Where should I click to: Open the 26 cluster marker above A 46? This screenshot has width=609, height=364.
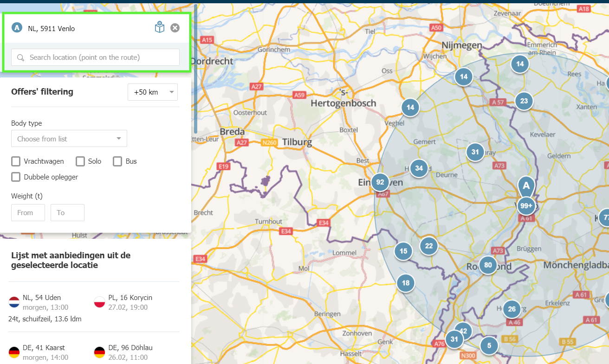pos(512,309)
